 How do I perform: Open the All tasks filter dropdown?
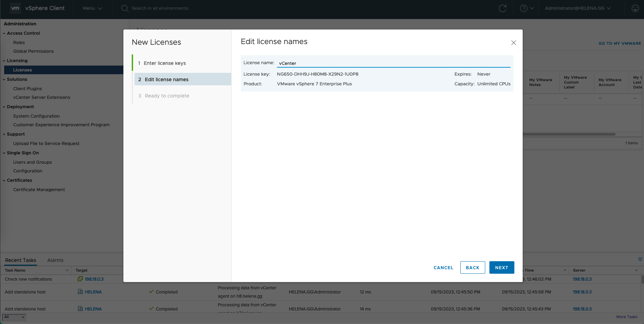coord(14,317)
